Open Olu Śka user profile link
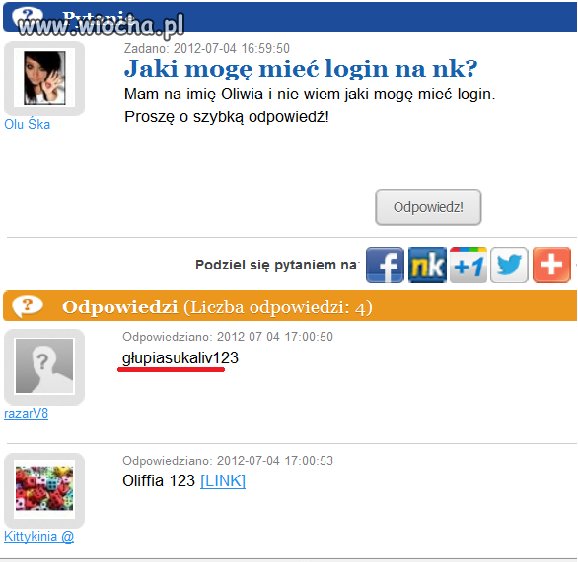Viewport: 578px width, 562px height. pyautogui.click(x=27, y=125)
